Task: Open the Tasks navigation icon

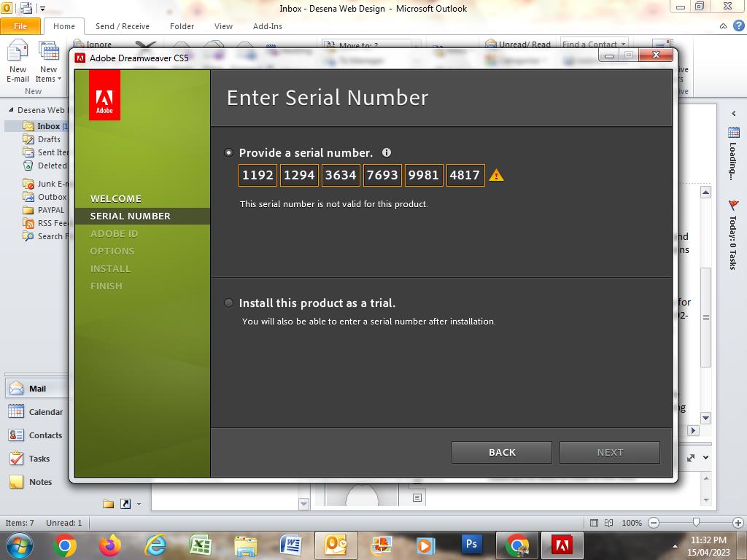Action: coord(16,459)
